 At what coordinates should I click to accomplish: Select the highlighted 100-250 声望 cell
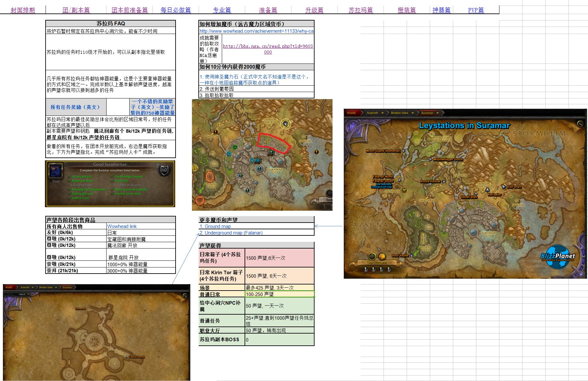[x=279, y=294]
